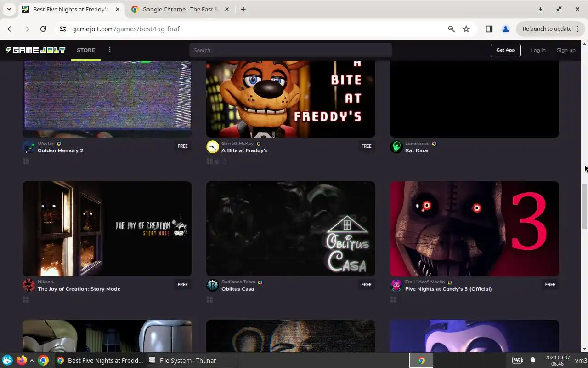Switch to the Best Five Nights at Freddy's tab
Image resolution: width=588 pixels, height=368 pixels.
pos(71,9)
